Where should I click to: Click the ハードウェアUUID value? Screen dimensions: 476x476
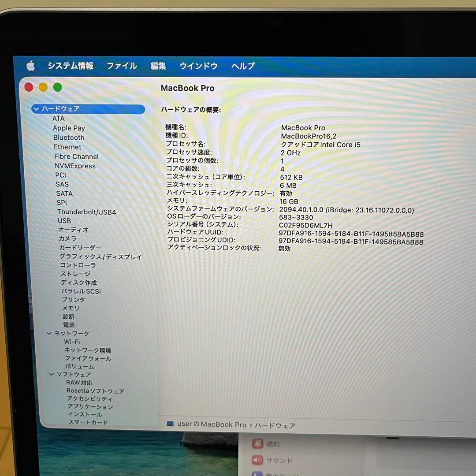pos(351,234)
